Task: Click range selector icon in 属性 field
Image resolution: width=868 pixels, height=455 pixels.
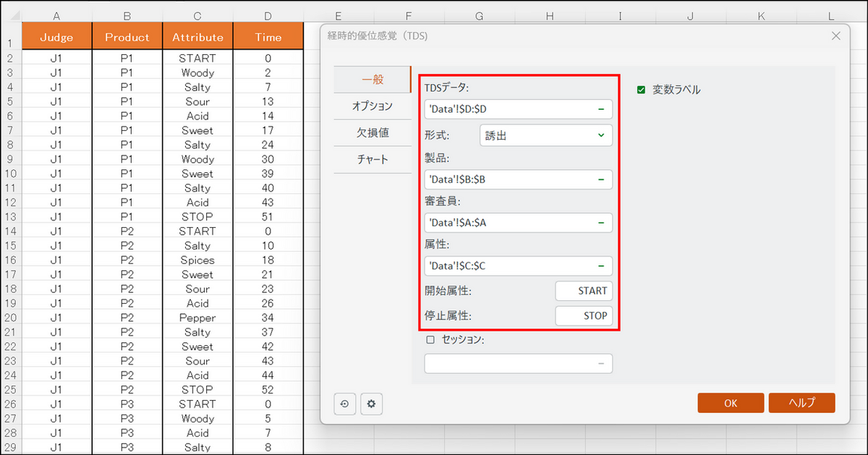Action: point(600,265)
